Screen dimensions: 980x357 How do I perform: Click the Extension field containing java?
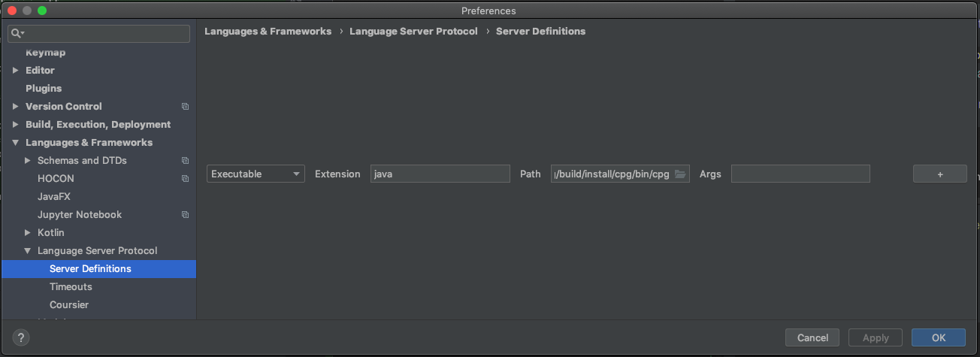[x=440, y=174]
